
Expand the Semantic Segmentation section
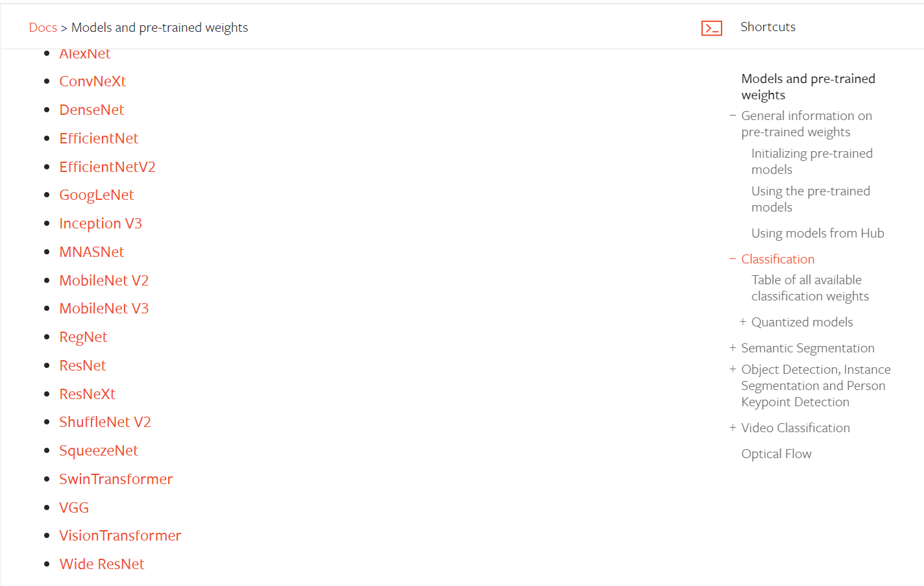pos(733,348)
